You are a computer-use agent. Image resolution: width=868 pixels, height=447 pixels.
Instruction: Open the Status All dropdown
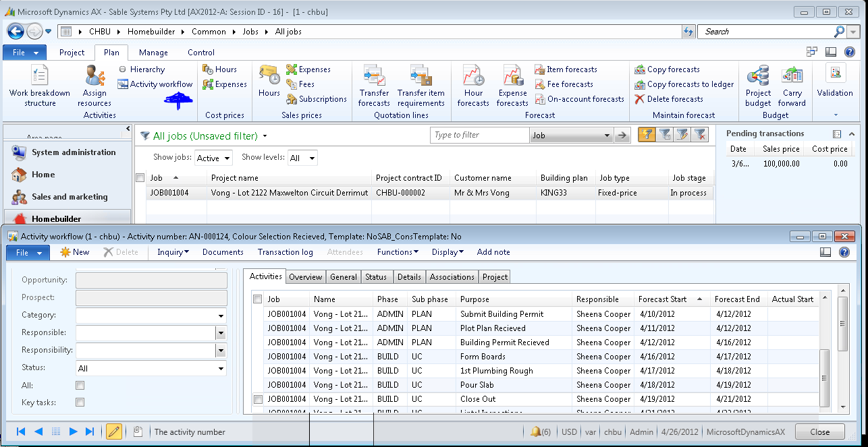coord(221,369)
